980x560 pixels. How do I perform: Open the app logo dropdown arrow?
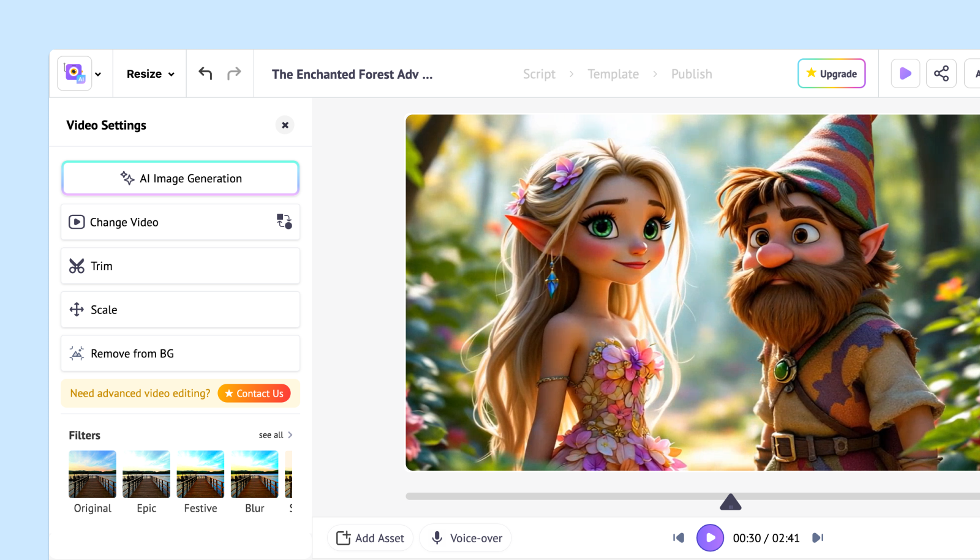pyautogui.click(x=98, y=74)
